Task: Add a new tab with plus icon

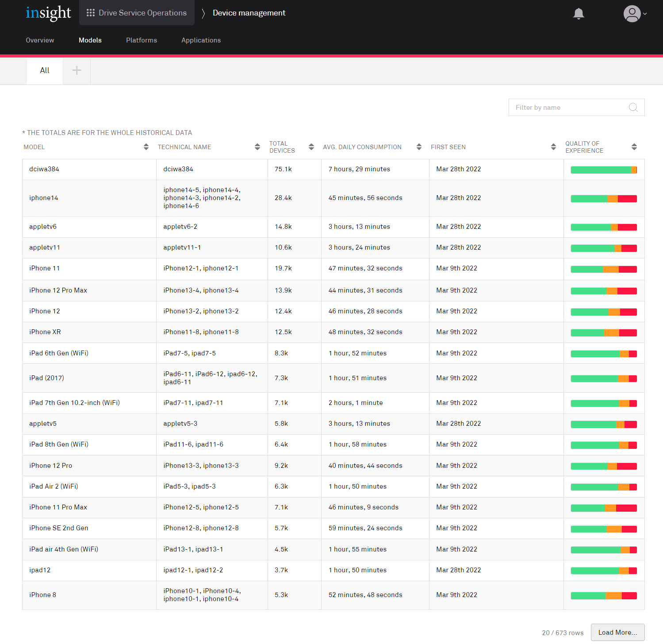Action: pyautogui.click(x=77, y=70)
